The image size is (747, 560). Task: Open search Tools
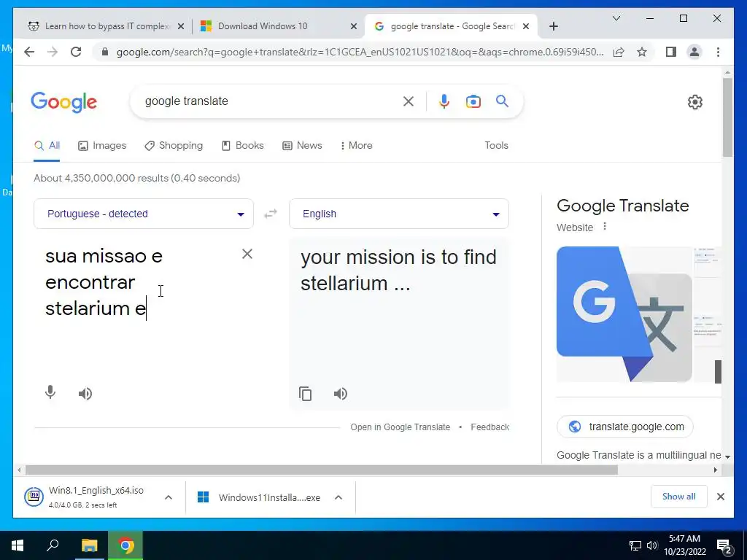(x=496, y=146)
